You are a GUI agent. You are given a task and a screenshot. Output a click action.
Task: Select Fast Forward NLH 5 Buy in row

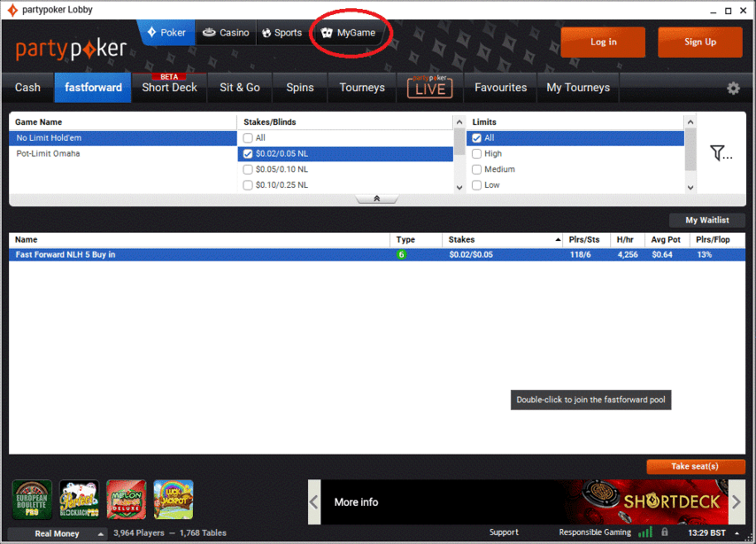tap(377, 255)
